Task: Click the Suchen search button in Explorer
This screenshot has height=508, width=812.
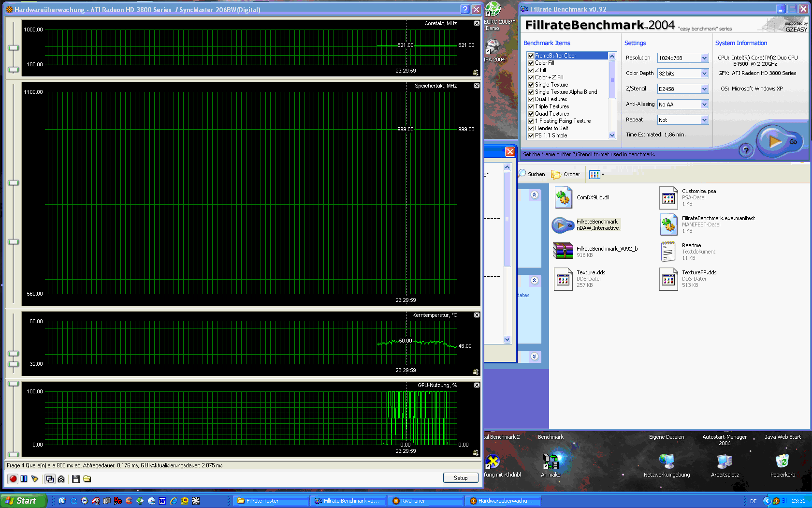Action: [x=532, y=174]
